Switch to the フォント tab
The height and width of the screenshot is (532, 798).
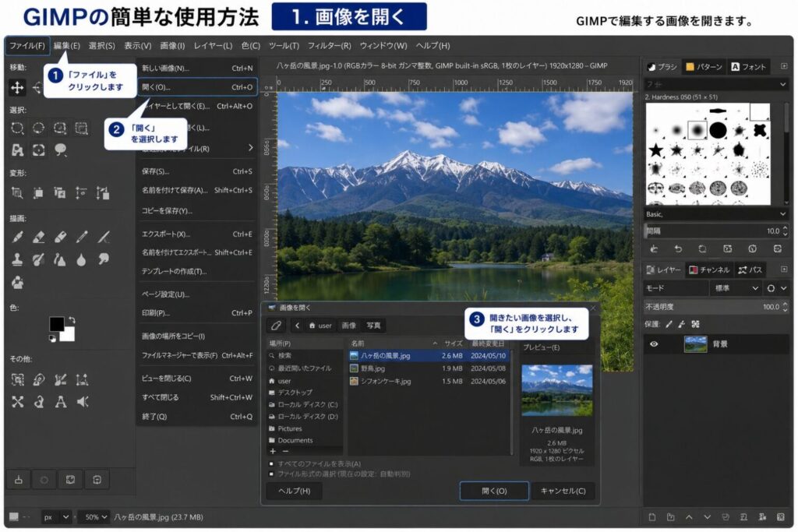[x=749, y=67]
